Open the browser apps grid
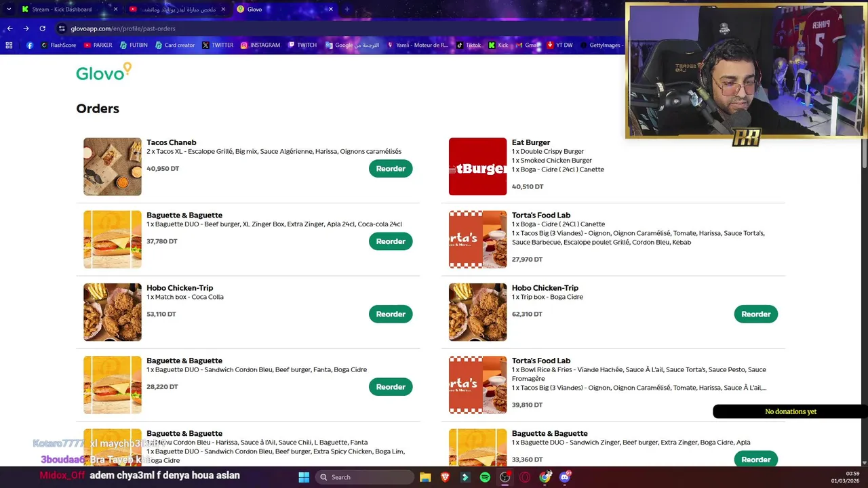 pos(9,45)
